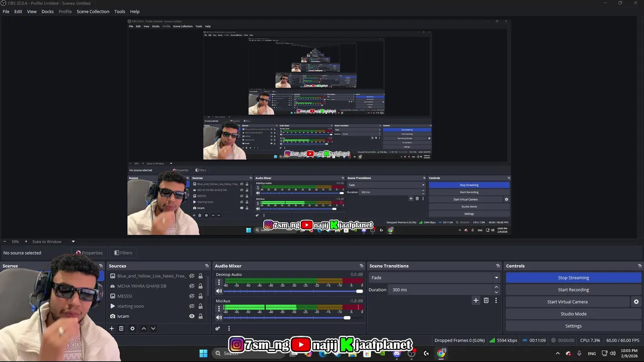Click the media play icon beside starting soon
This screenshot has height=362, width=644.
[113, 306]
